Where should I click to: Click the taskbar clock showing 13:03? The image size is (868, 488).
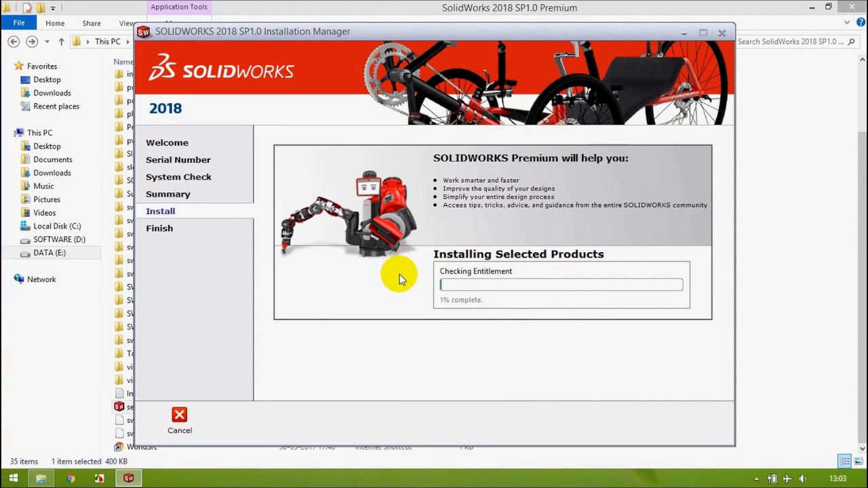coord(837,479)
